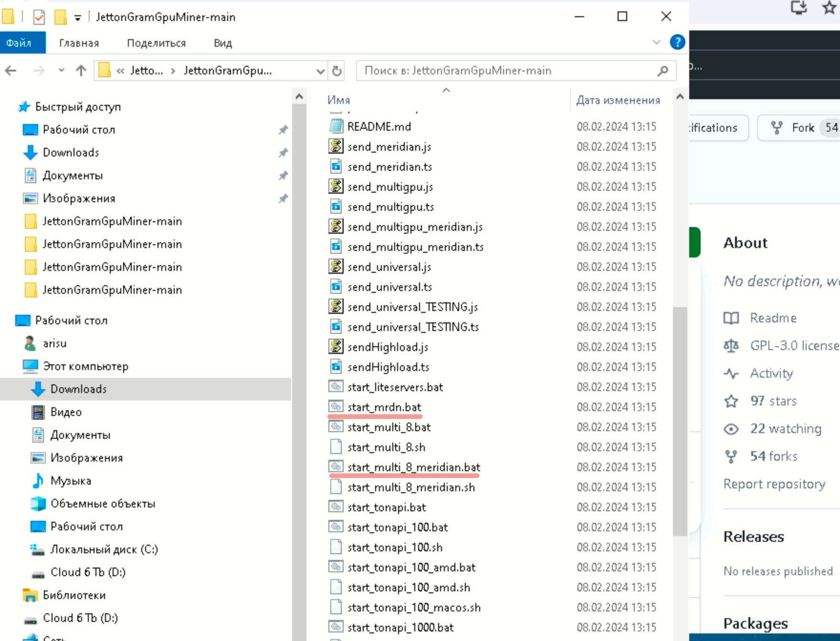Viewport: 840px width, 641px height.
Task: Click the README.md file icon
Action: [x=336, y=126]
